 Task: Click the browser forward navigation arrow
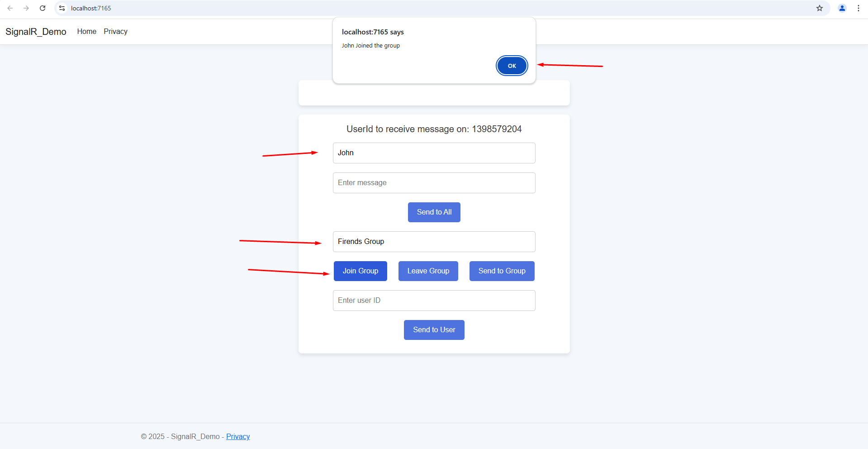pos(26,8)
